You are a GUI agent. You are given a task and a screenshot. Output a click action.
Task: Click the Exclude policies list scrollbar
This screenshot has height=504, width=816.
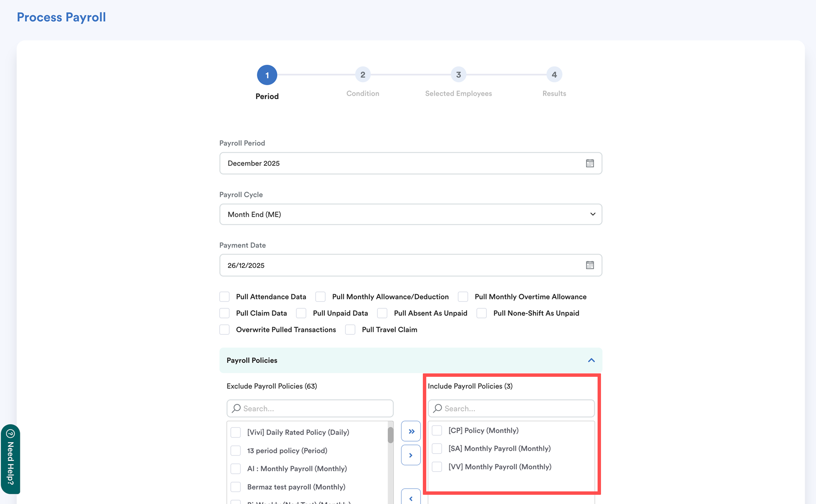click(390, 435)
